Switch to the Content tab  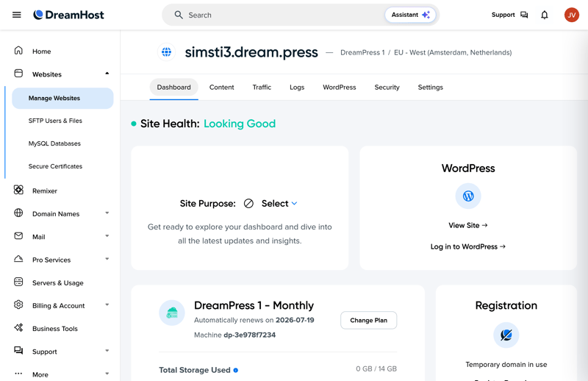coord(222,87)
